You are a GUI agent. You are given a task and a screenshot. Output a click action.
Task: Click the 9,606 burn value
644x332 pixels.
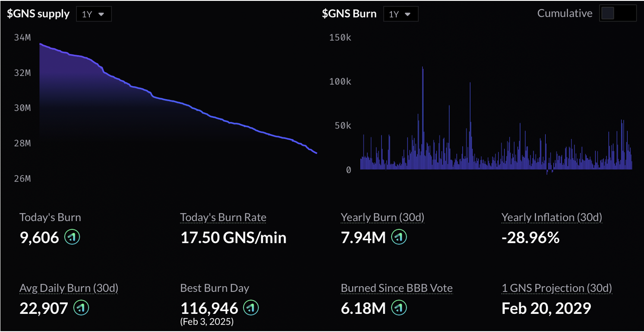39,238
